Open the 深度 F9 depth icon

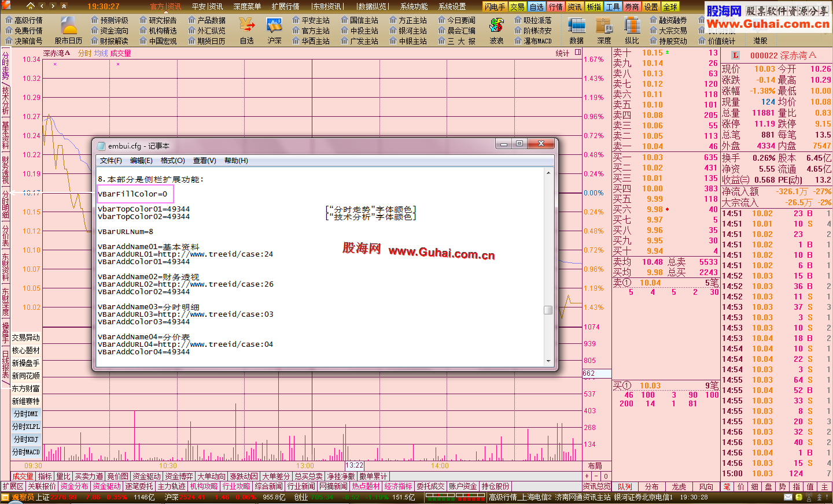point(604,30)
